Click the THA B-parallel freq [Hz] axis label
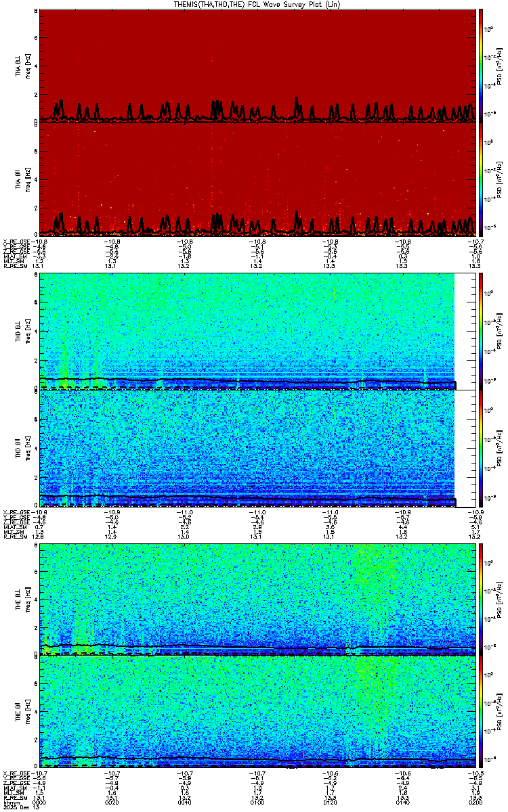 pos(28,179)
